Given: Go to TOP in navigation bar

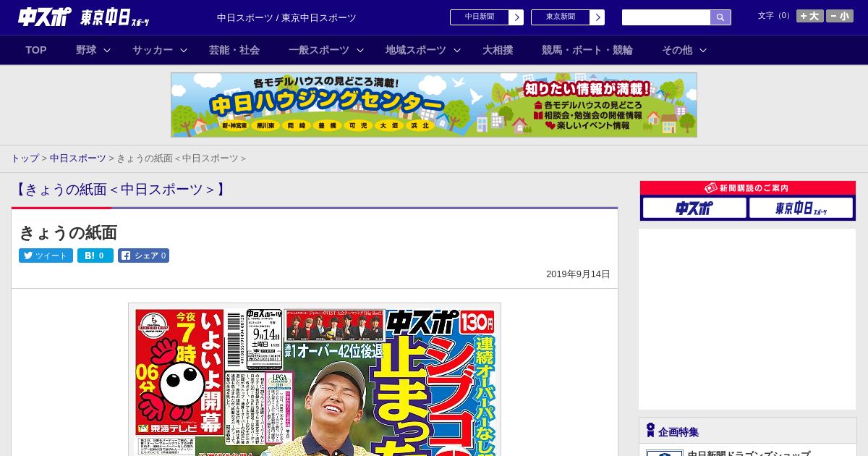Looking at the screenshot, I should 36,50.
